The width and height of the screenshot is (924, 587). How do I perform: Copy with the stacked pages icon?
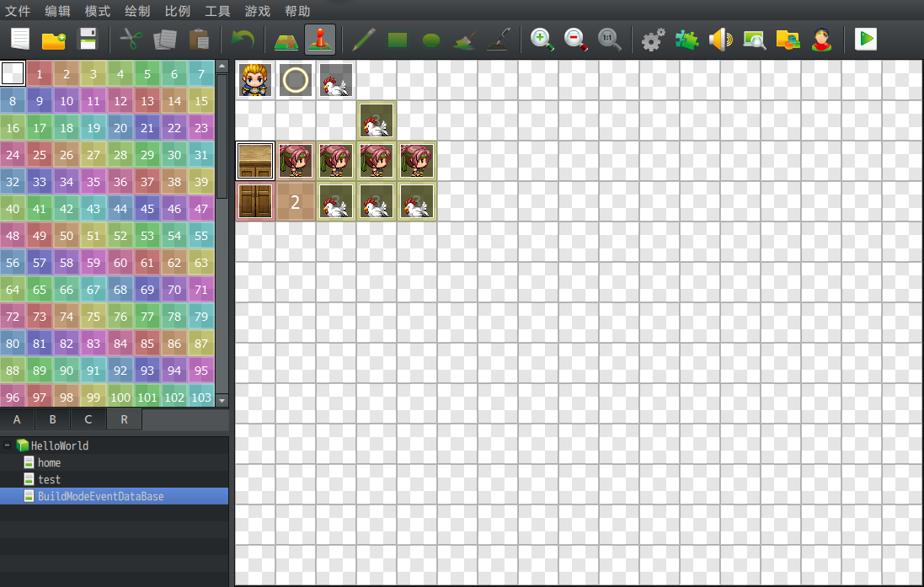click(x=165, y=40)
